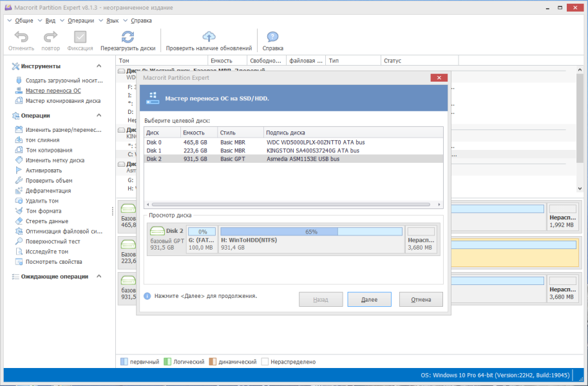Viewport: 588px width, 386px height.
Task: Click the Активировать flag icon
Action: point(19,170)
